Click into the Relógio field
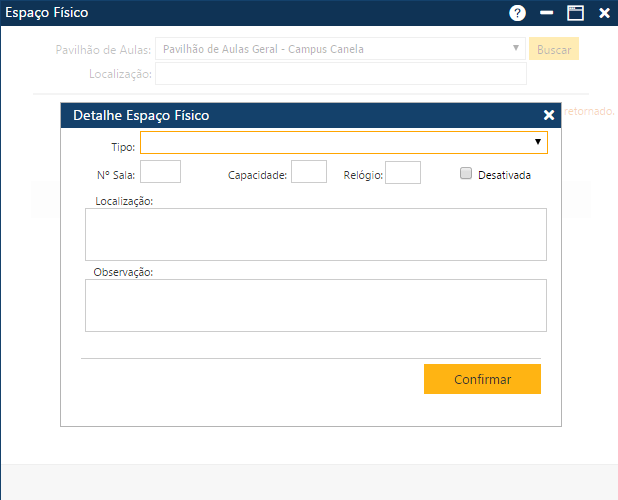 point(402,173)
